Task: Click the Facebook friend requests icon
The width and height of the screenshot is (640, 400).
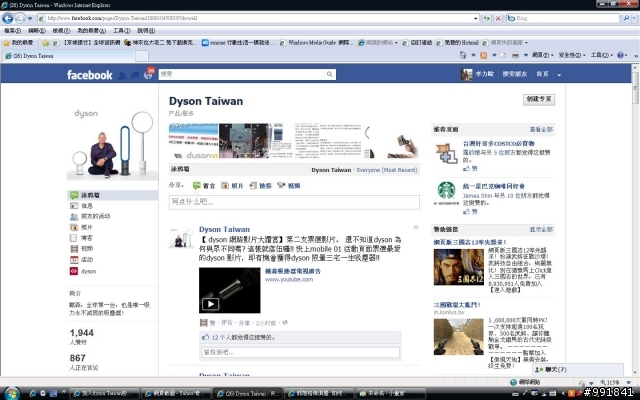Action: [x=122, y=75]
